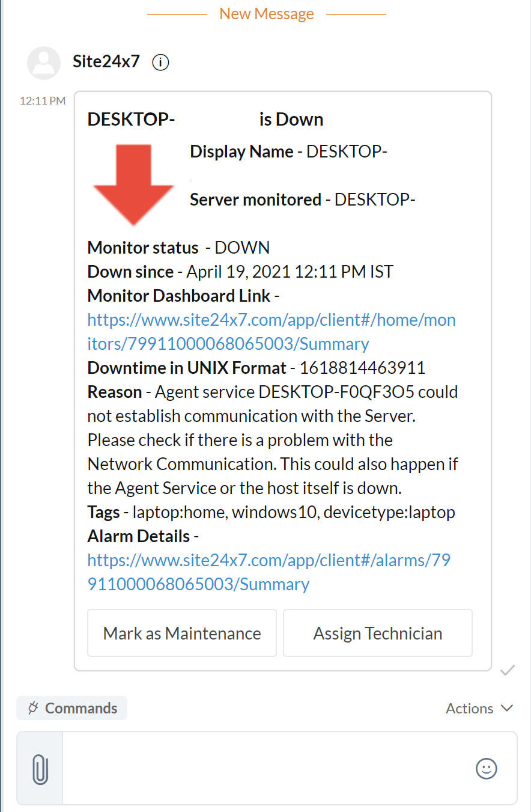Click the Site24x7 sender name
The width and height of the screenshot is (531, 812).
click(106, 62)
